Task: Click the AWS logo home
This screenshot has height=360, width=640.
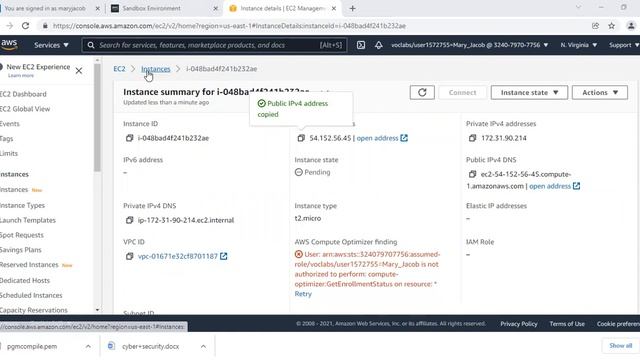Action: [x=9, y=44]
